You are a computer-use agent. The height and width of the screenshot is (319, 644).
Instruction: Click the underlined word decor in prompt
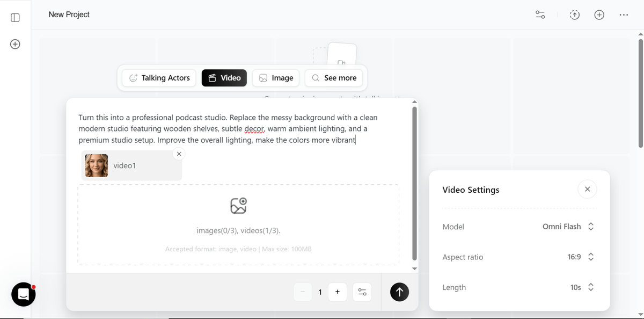pyautogui.click(x=254, y=129)
